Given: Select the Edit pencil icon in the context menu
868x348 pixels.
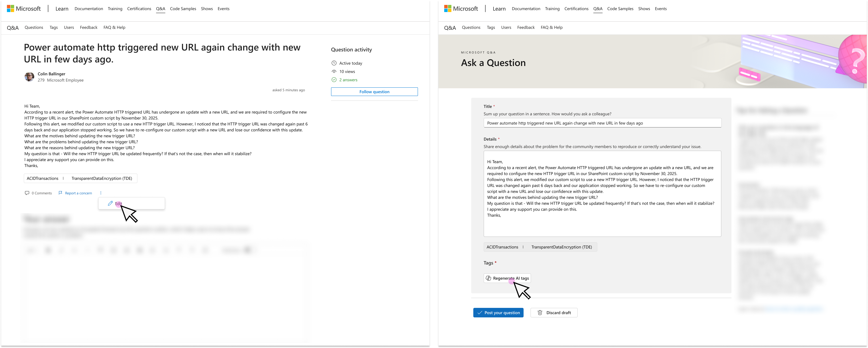Looking at the screenshot, I should [x=110, y=203].
